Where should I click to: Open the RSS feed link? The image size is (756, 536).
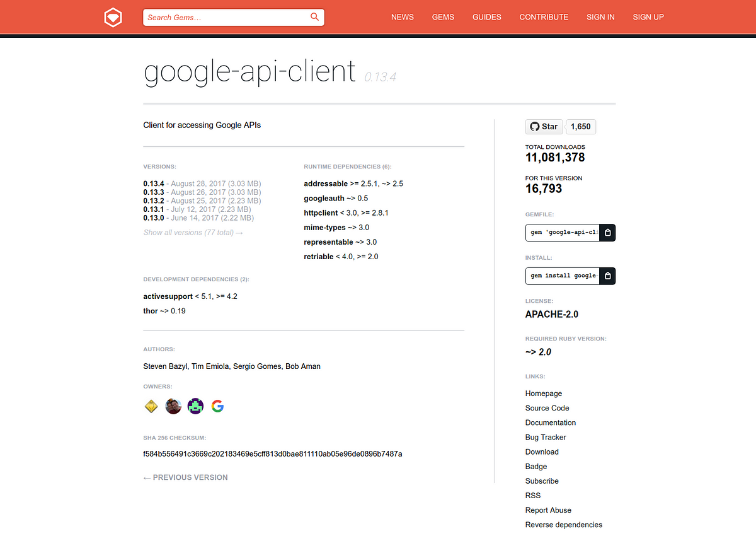533,496
